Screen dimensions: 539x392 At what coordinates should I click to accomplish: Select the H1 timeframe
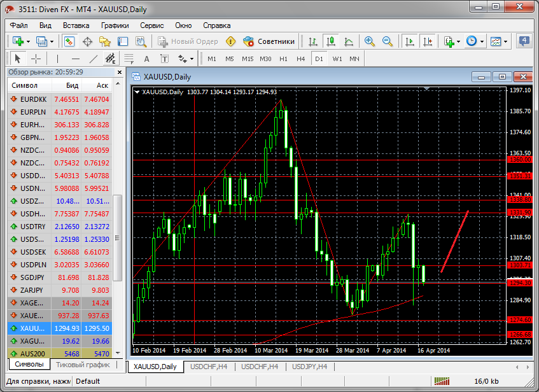283,59
